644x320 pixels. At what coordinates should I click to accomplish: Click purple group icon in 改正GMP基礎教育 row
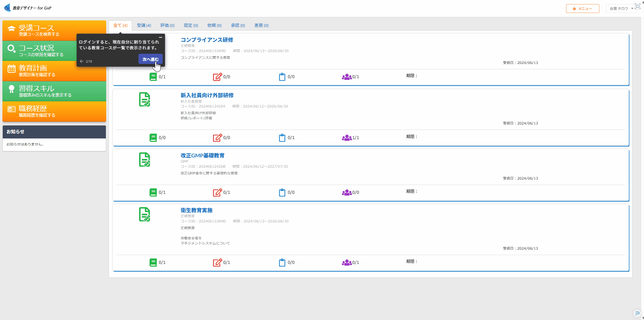[x=347, y=192]
